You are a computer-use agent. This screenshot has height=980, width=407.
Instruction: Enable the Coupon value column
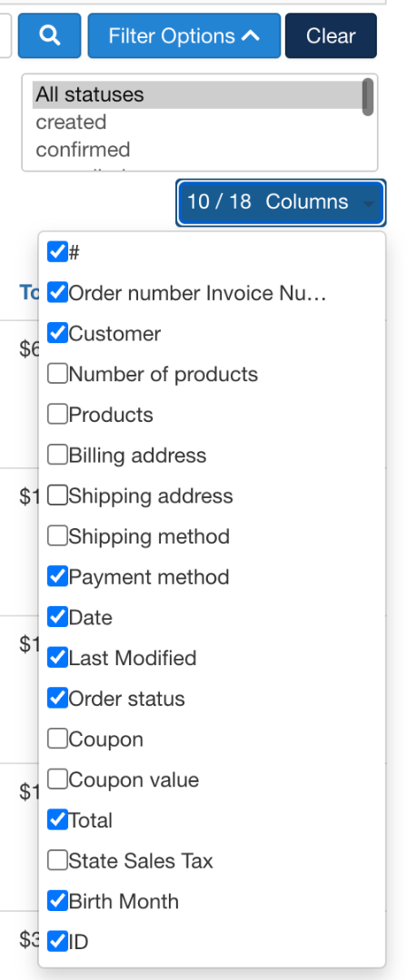[57, 779]
